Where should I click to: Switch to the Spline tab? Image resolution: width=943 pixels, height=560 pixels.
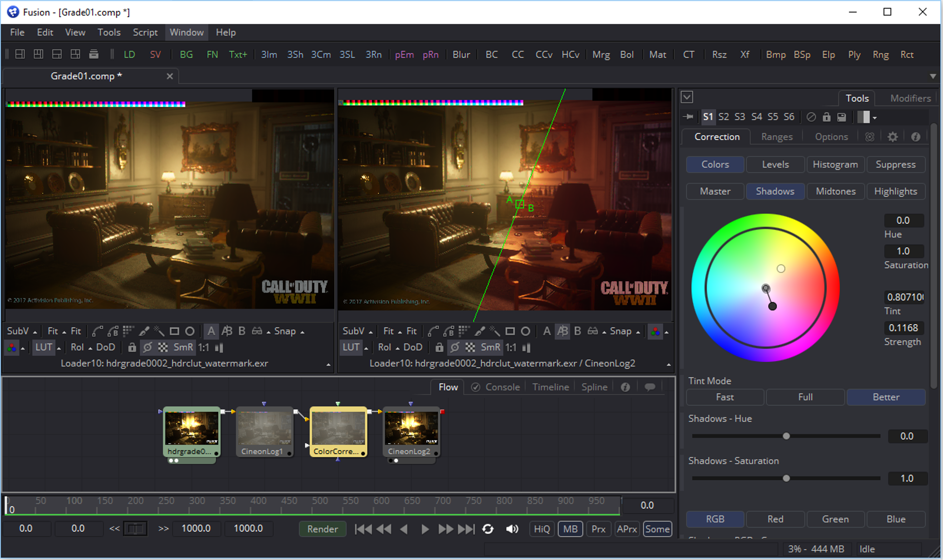pyautogui.click(x=594, y=387)
